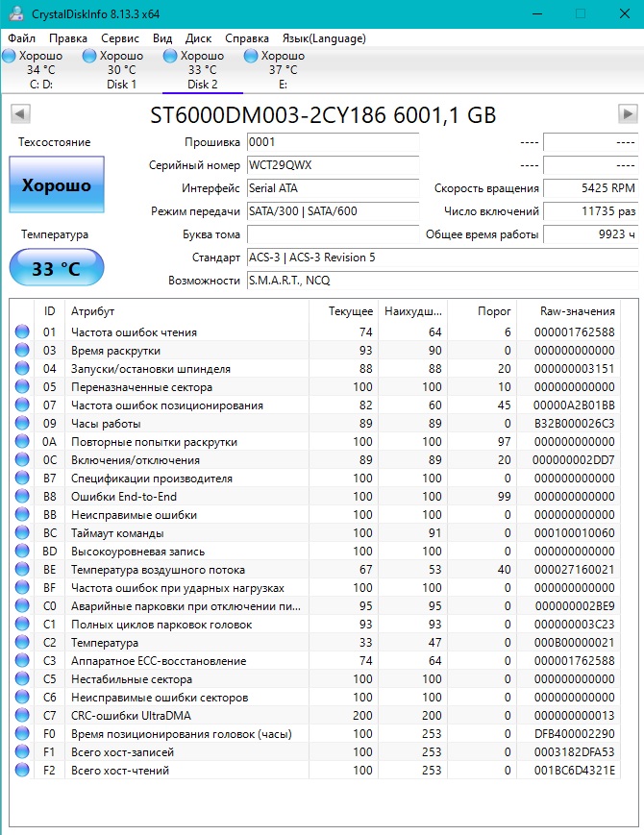Open the Язык(Language) menu
Viewport: 644px width, 835px height.
[x=324, y=38]
